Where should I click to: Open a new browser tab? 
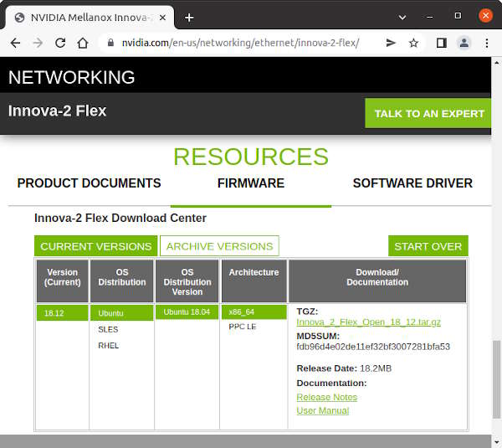click(189, 18)
